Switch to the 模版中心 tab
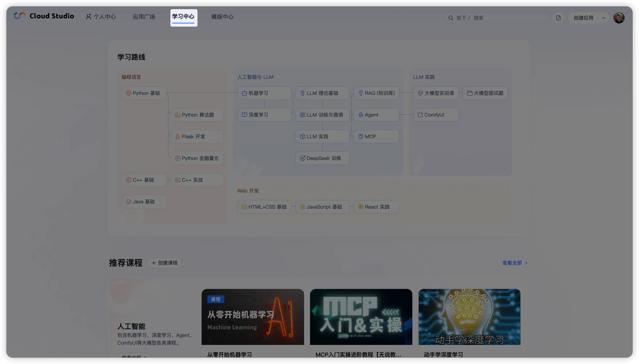This screenshot has height=364, width=639. coord(222,17)
